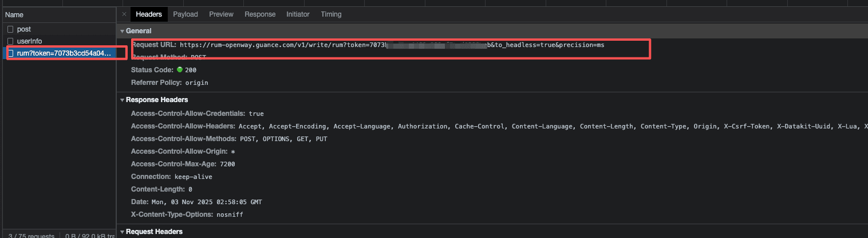Select the post request row
This screenshot has height=238, width=868.
coord(24,29)
